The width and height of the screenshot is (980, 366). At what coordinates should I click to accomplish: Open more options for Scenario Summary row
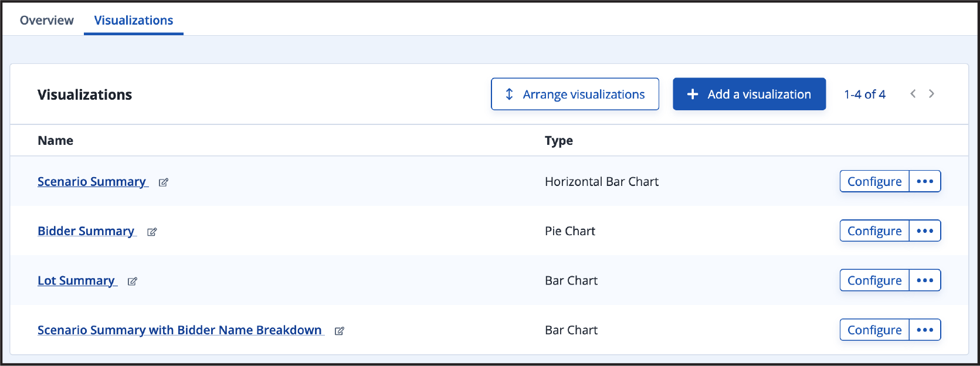[x=925, y=181]
